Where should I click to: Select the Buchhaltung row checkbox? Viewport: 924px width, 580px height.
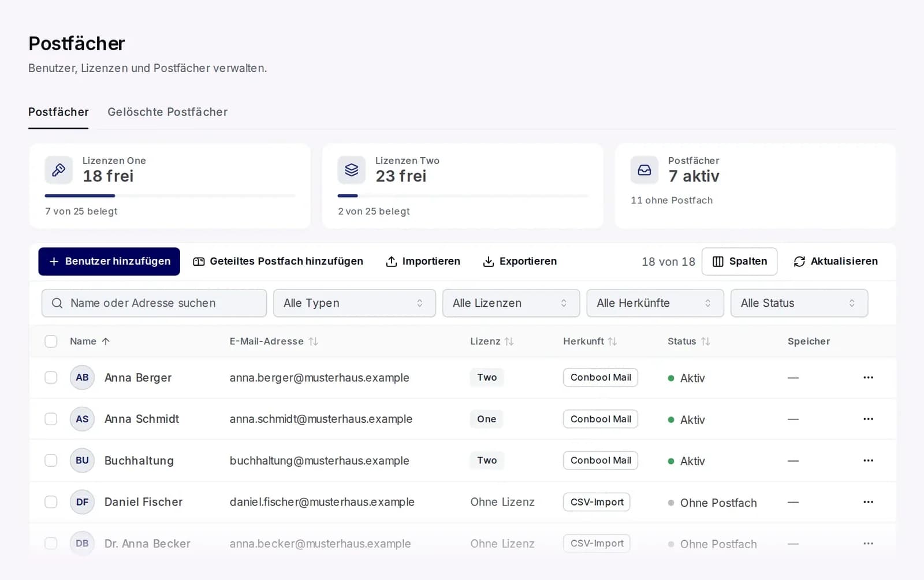[51, 460]
